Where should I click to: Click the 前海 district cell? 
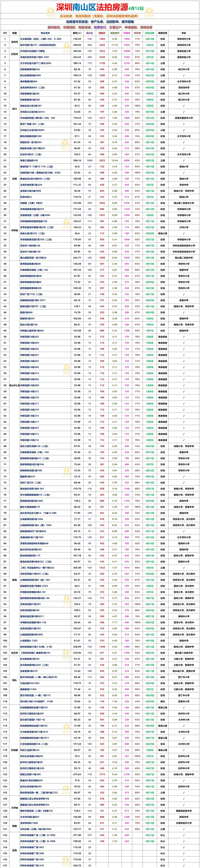click(14, 580)
